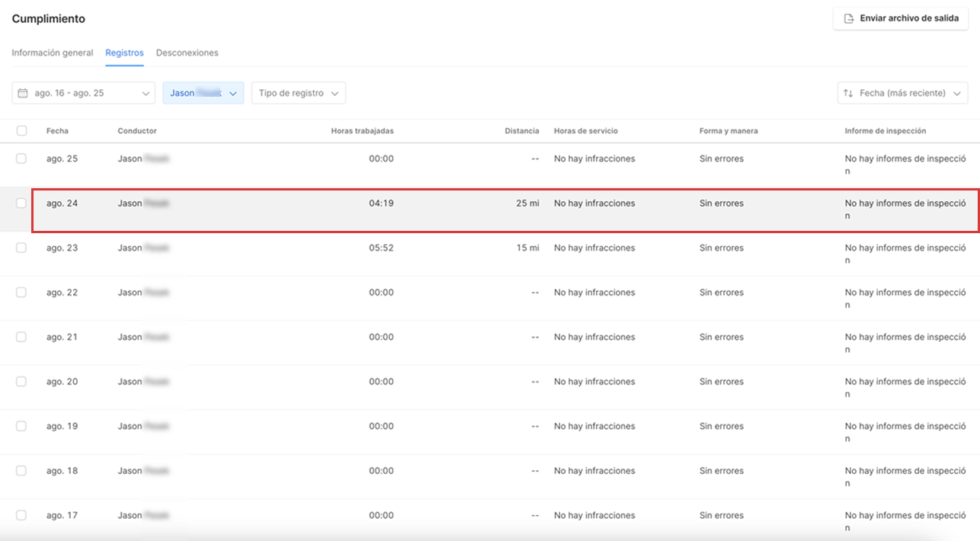Check the box for ago. 22 row
980x541 pixels.
(x=21, y=293)
